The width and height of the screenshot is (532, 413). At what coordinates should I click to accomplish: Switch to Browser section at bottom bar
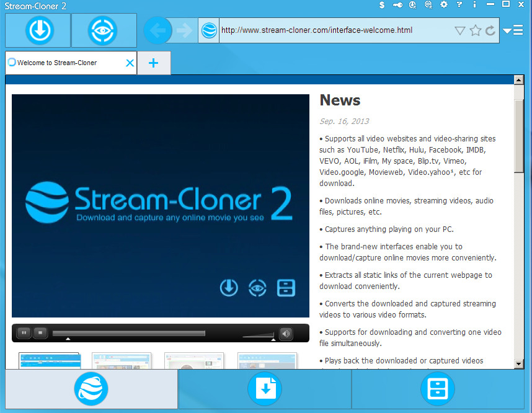[x=91, y=389]
